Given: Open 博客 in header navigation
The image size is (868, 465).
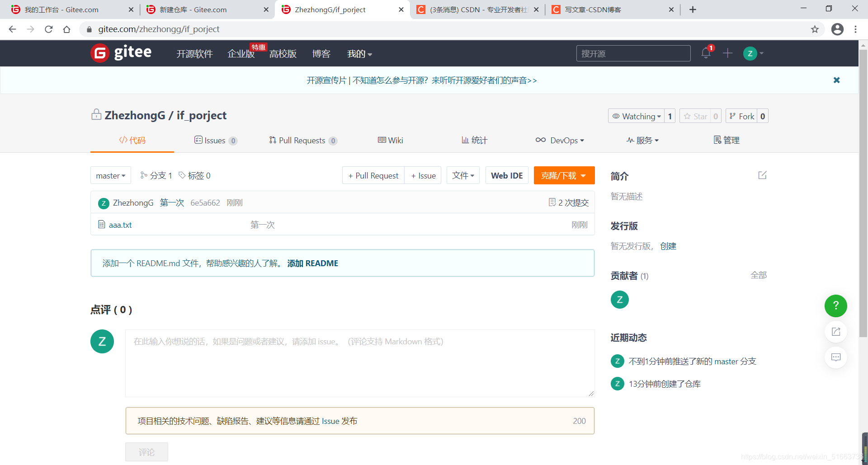Looking at the screenshot, I should coord(321,54).
